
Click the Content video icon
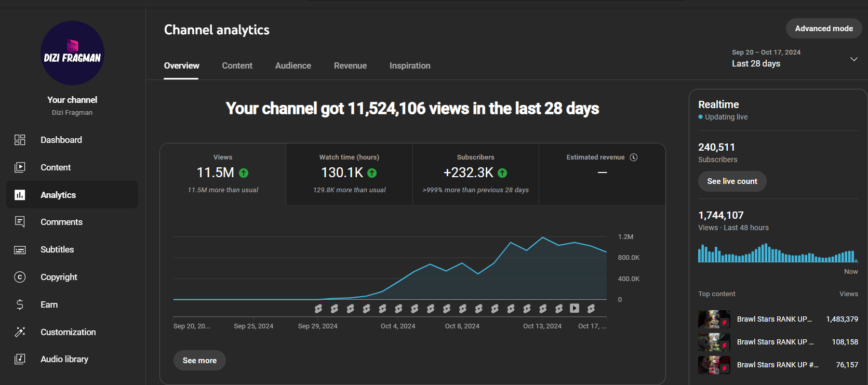pos(20,167)
